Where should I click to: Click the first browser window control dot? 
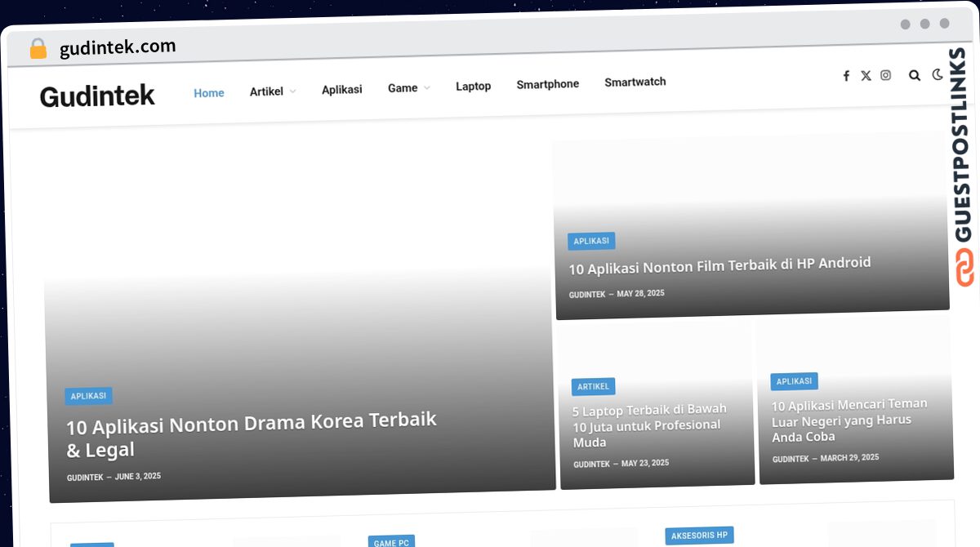coord(905,24)
